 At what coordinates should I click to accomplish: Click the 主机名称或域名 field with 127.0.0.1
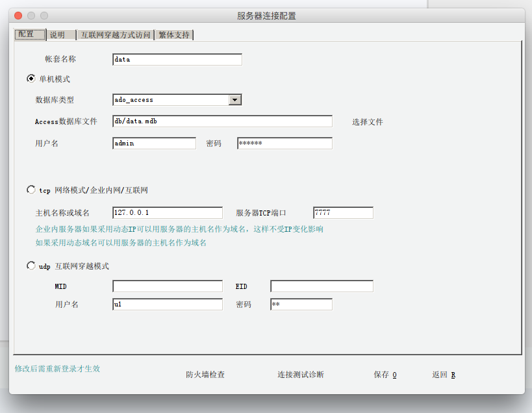pos(167,213)
